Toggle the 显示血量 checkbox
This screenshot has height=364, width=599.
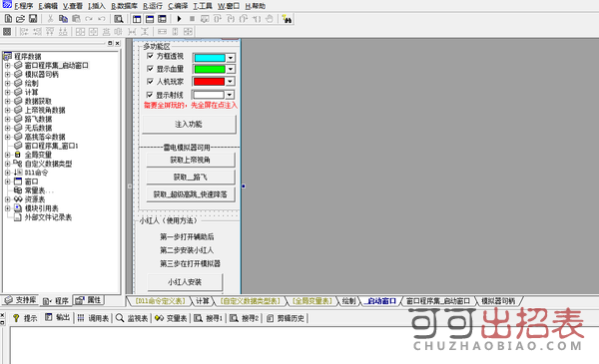tap(150, 69)
